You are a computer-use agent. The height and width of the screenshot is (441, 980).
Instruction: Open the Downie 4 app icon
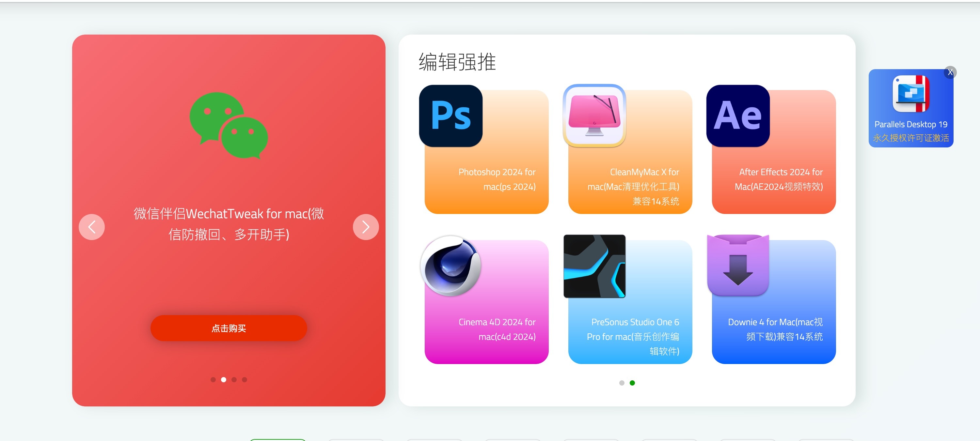click(738, 266)
